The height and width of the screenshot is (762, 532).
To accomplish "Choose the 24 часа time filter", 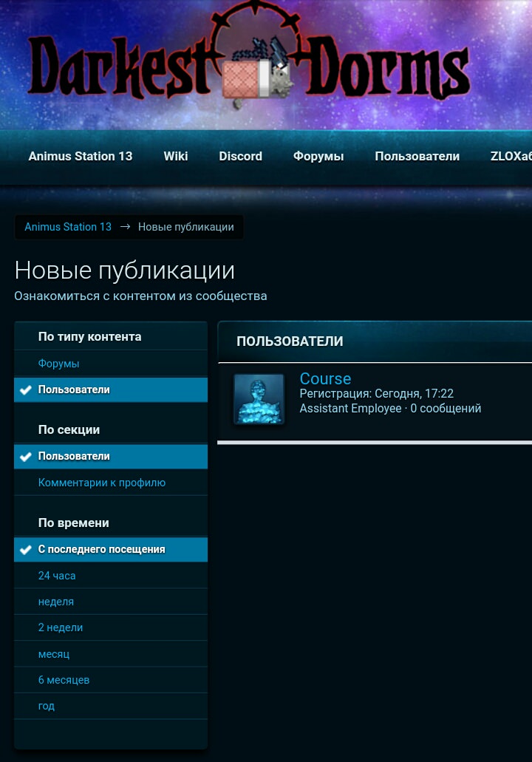I will 111,576.
